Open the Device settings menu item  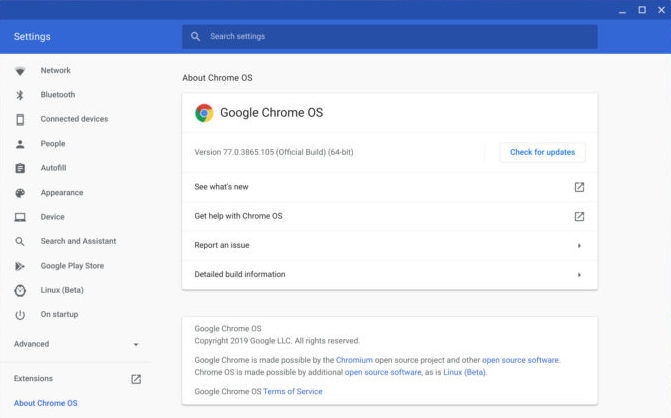pyautogui.click(x=52, y=217)
